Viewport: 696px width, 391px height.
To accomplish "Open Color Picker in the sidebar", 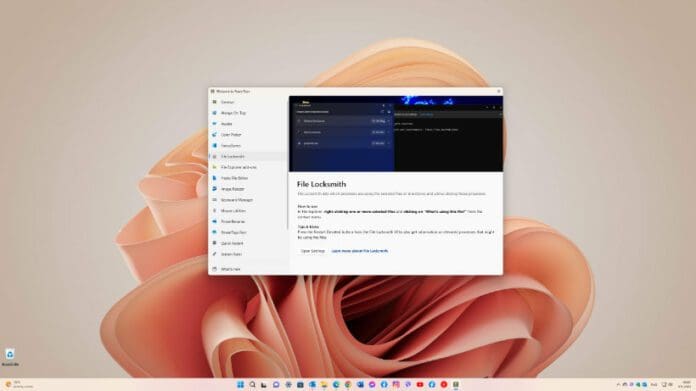I will 247,134.
